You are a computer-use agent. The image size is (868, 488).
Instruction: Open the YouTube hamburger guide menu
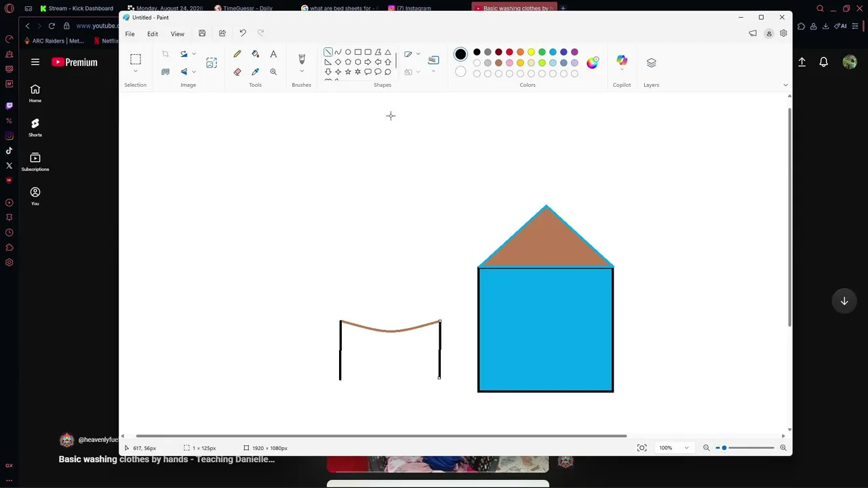(35, 62)
